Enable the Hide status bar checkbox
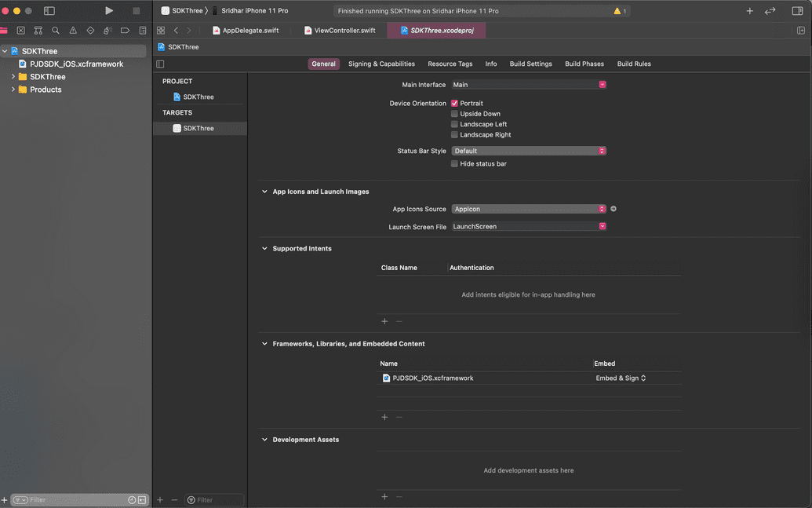 454,163
